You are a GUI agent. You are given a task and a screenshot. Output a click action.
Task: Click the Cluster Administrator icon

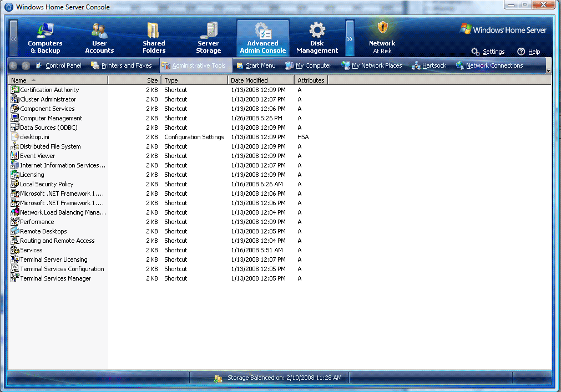pyautogui.click(x=14, y=99)
